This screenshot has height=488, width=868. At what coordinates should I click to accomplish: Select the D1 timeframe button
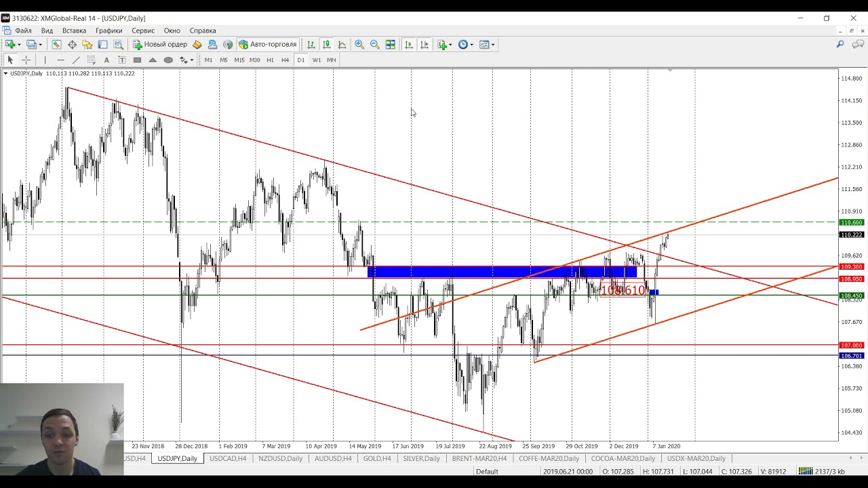click(301, 60)
